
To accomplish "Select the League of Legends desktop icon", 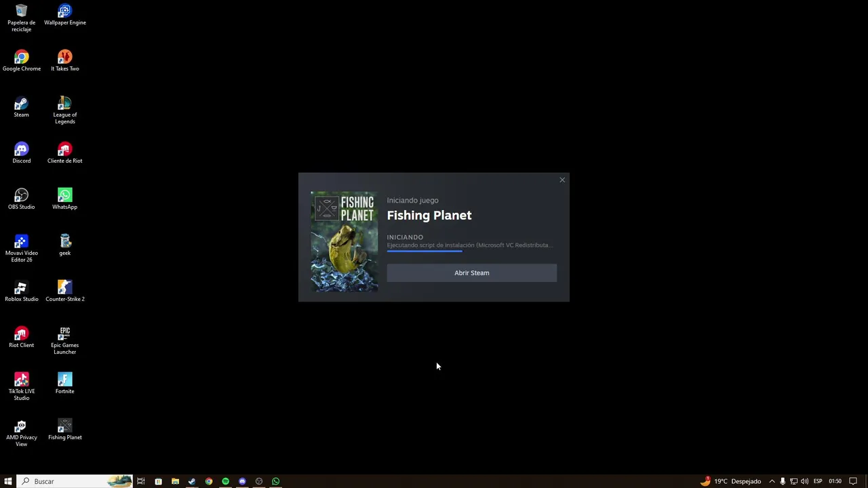I will 65,110.
